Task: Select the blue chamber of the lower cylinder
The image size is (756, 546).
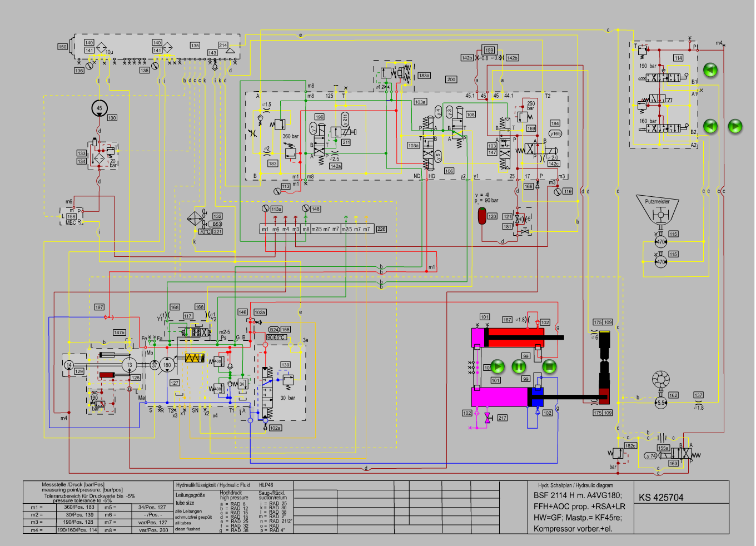Action: [x=538, y=397]
